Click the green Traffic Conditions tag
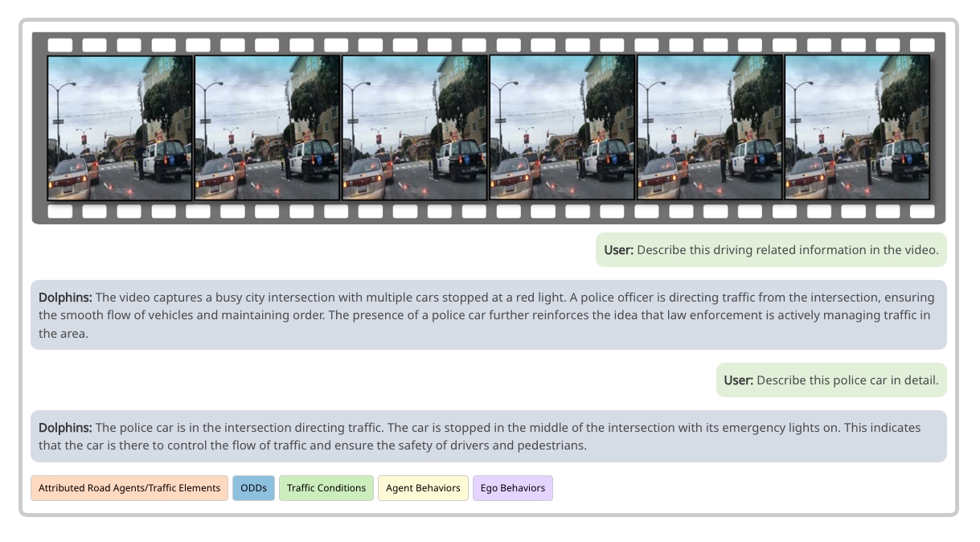 326,488
